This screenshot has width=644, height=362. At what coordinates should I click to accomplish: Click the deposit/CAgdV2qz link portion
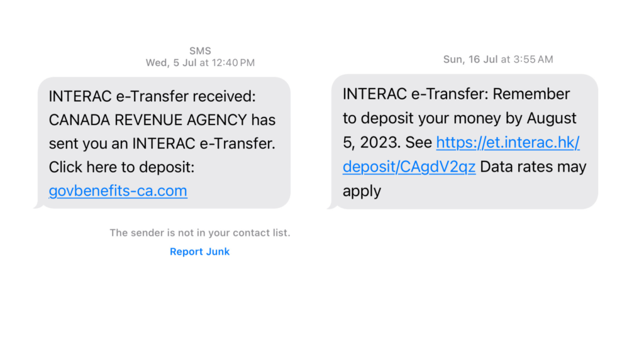pyautogui.click(x=409, y=167)
